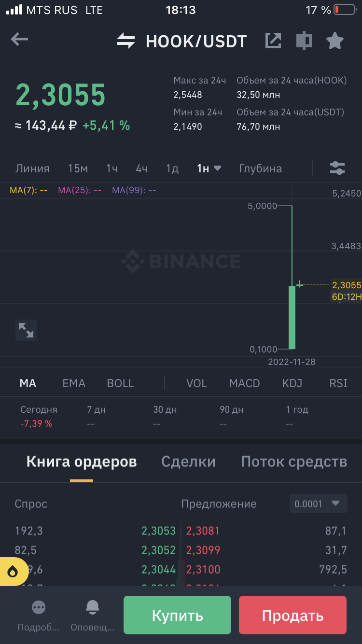Add HOOK/USDT to favorites star

tap(335, 41)
